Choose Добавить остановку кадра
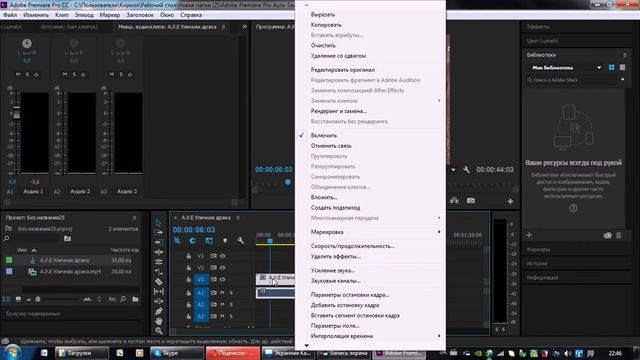Screen dimensions: 640x360 pos(345,305)
